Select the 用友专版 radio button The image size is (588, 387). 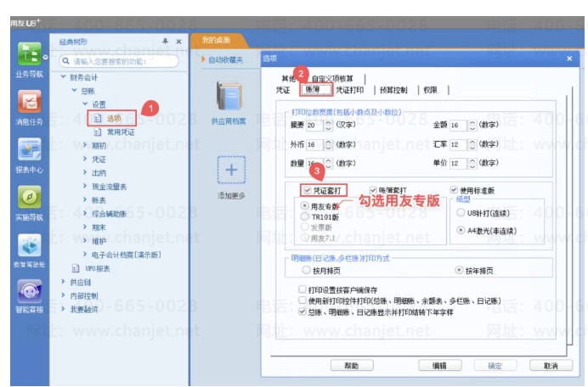click(x=305, y=205)
